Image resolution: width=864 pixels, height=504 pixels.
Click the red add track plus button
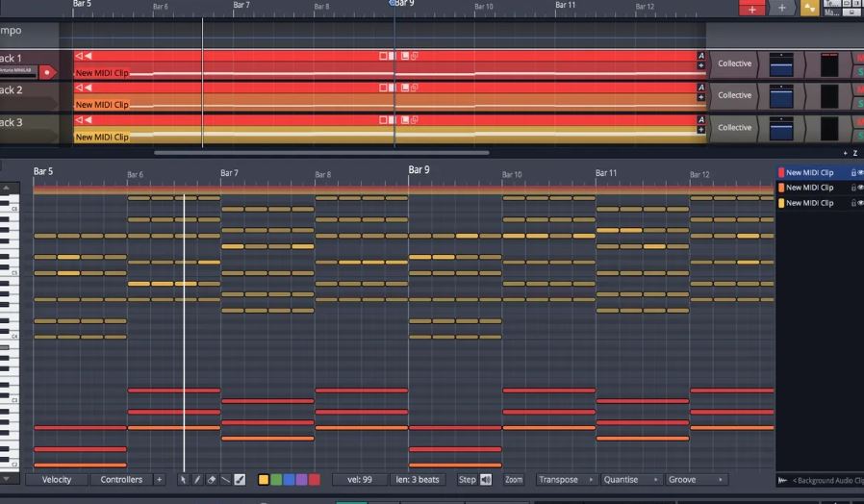tap(752, 9)
